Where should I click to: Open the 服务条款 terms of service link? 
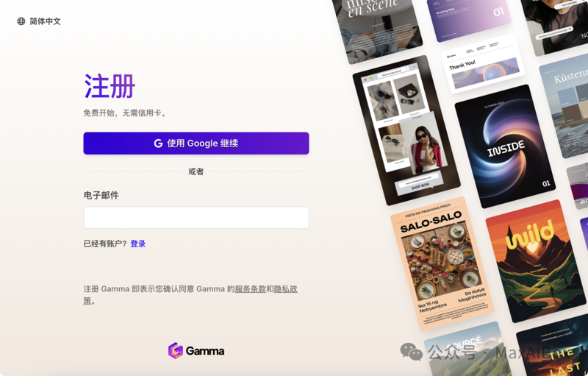coord(250,289)
